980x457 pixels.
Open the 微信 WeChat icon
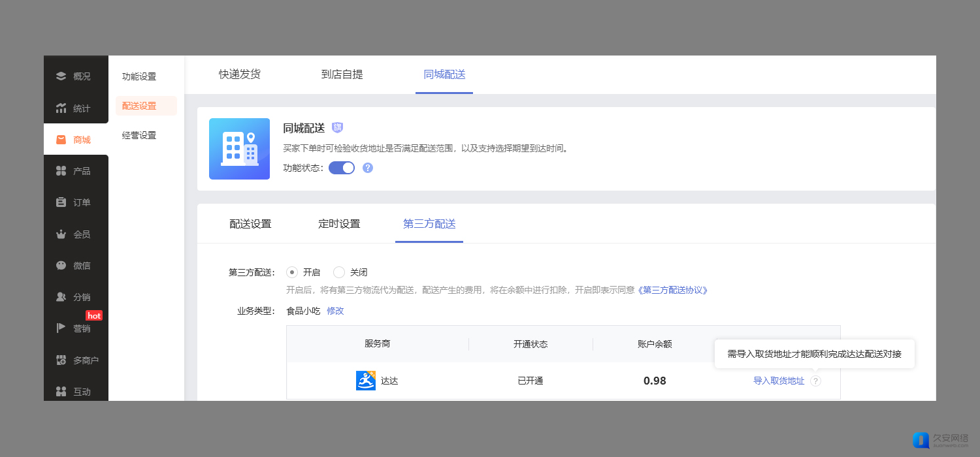pos(61,266)
